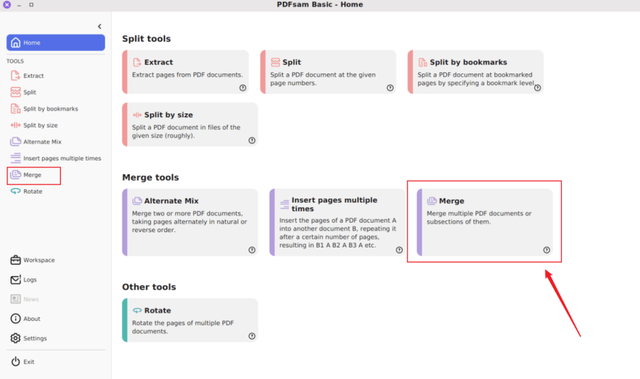Image resolution: width=640 pixels, height=379 pixels.
Task: Open help for Split by bookmarks card
Action: click(538, 88)
